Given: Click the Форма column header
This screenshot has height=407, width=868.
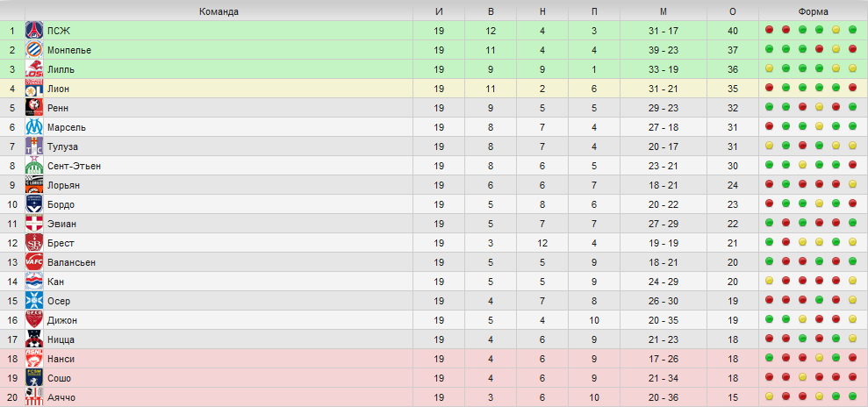Looking at the screenshot, I should point(814,11).
